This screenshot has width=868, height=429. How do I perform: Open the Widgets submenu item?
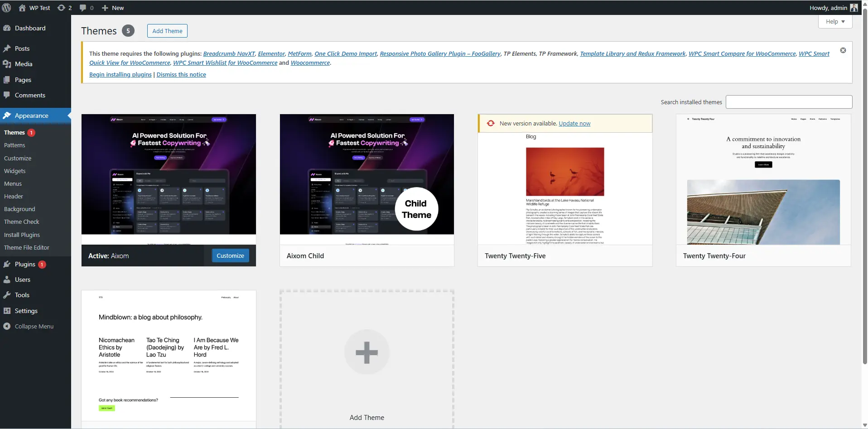[15, 171]
